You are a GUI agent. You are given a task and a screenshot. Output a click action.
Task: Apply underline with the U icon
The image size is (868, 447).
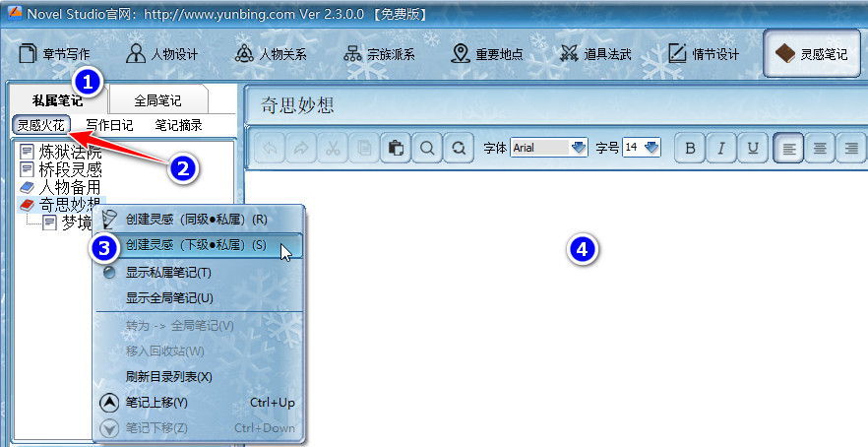(754, 148)
